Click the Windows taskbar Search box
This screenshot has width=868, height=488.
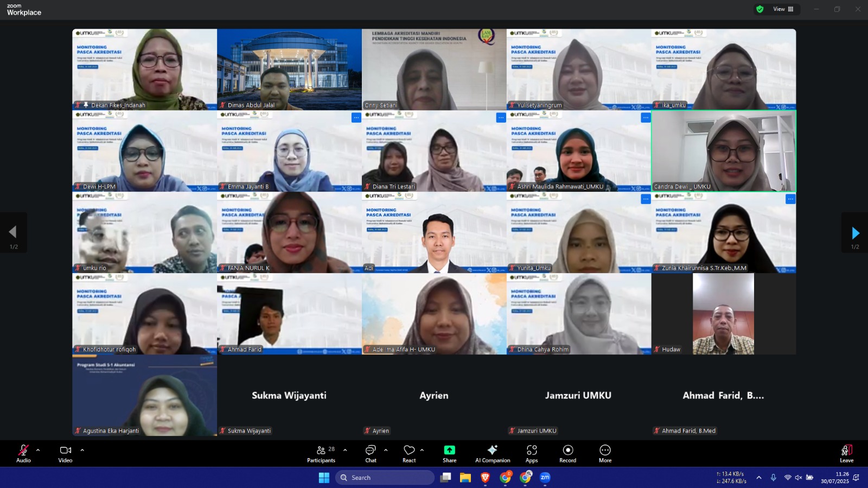tap(385, 478)
